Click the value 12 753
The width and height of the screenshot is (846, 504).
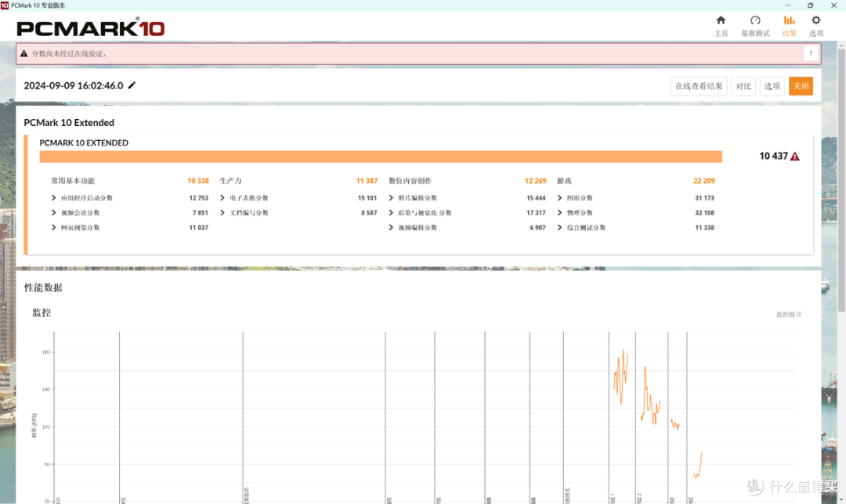coord(198,198)
